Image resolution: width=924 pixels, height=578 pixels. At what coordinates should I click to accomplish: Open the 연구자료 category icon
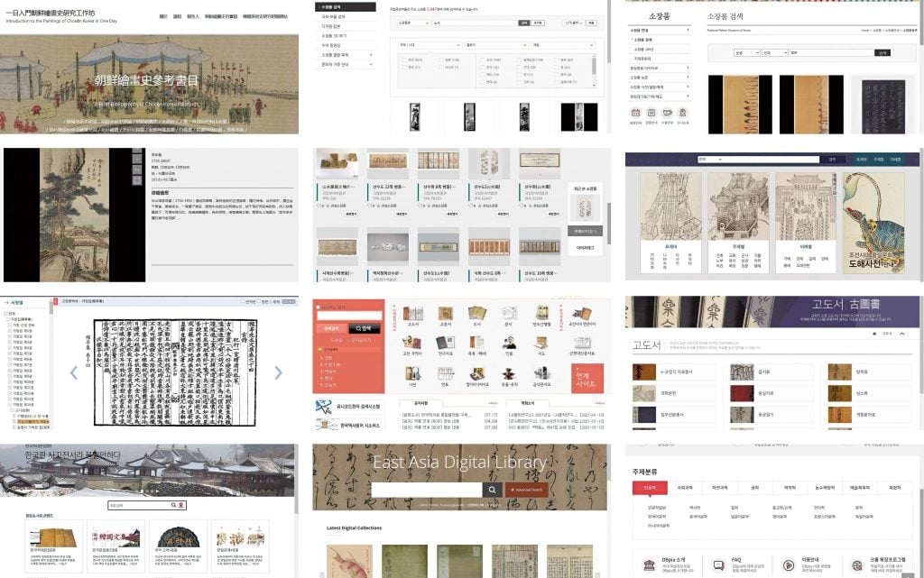[x=446, y=344]
